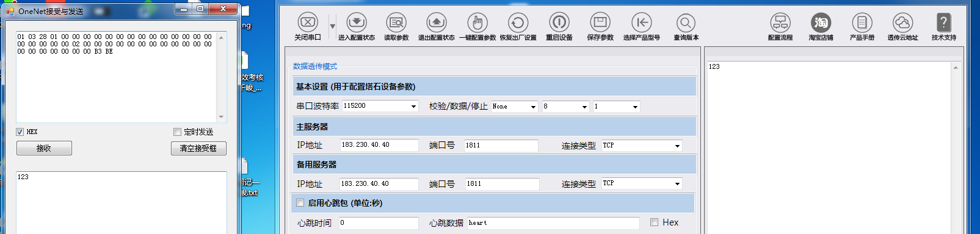This screenshot has height=234, width=980.
Task: Click receive box scrollbar down arrow
Action: pyautogui.click(x=221, y=116)
